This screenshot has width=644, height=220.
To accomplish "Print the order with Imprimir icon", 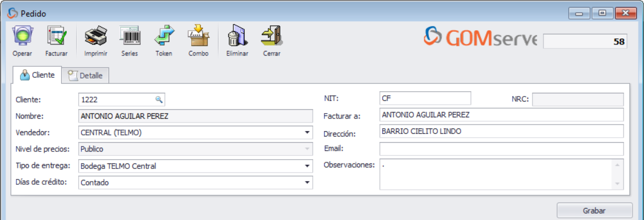I will [x=96, y=36].
